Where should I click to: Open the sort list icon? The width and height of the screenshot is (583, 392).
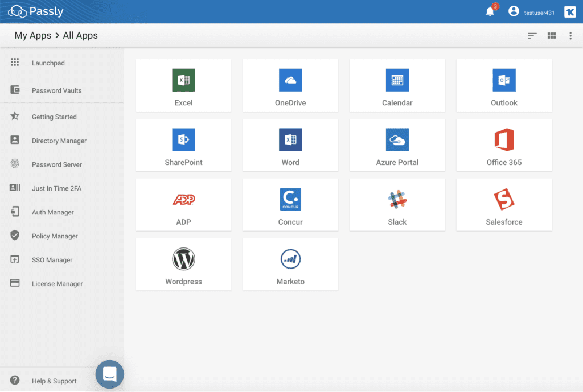coord(532,36)
